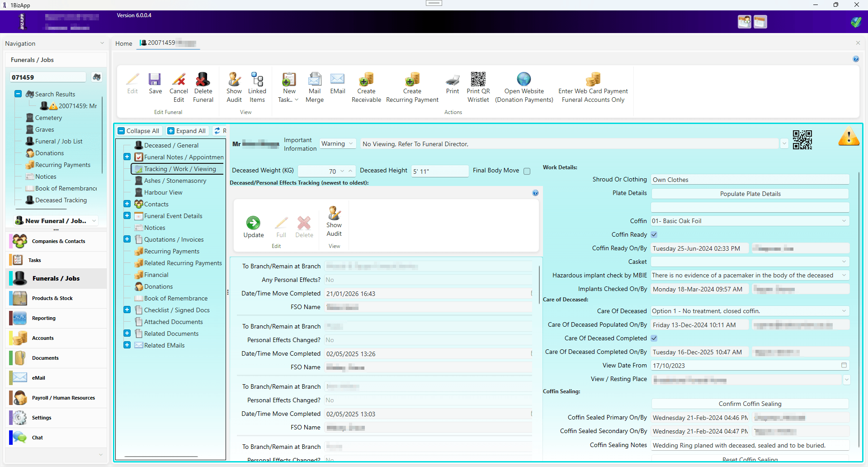Click the green Update arrow icon

pyautogui.click(x=253, y=223)
